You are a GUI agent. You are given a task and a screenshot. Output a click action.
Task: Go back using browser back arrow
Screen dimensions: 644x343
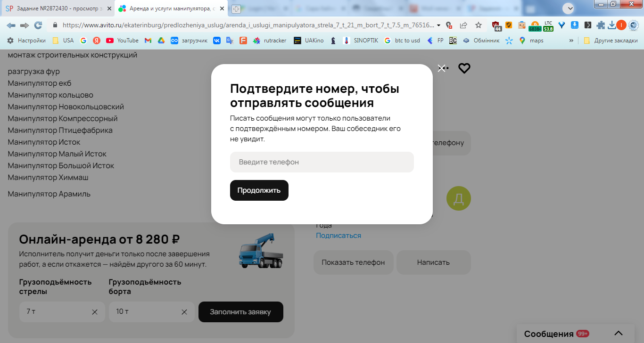[11, 25]
